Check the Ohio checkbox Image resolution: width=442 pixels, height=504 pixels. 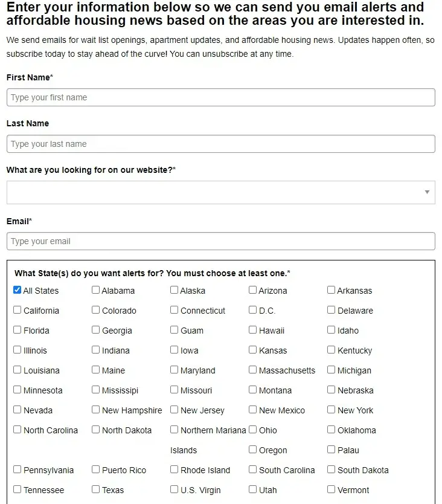pos(253,430)
